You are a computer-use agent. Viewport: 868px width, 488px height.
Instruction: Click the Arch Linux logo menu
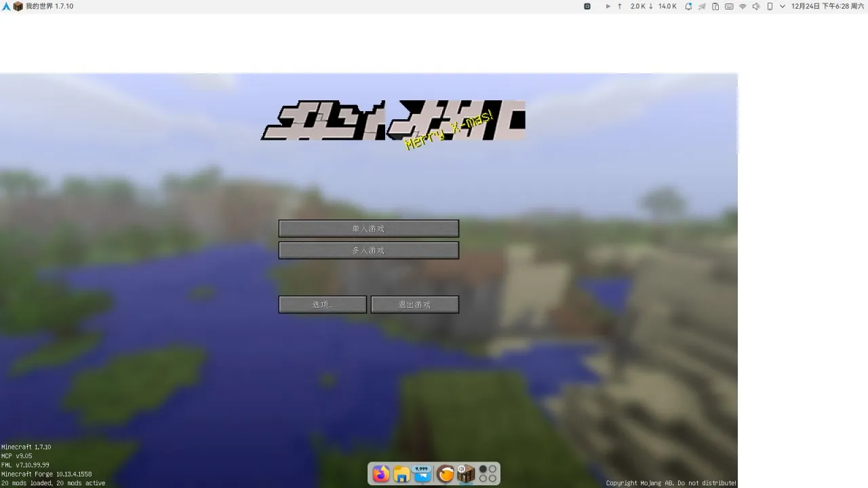click(x=6, y=6)
